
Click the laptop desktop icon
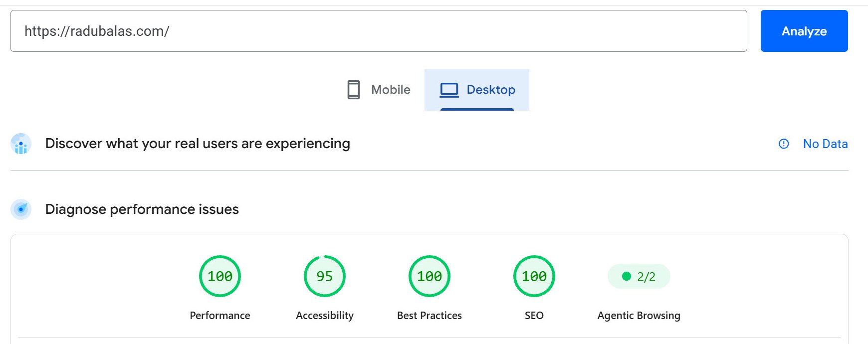tap(449, 90)
